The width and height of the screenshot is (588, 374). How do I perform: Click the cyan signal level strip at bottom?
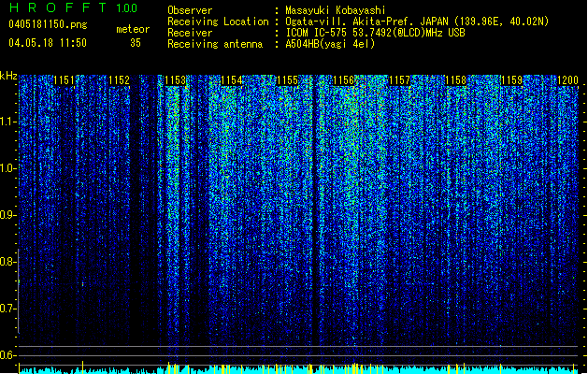(x=298, y=369)
